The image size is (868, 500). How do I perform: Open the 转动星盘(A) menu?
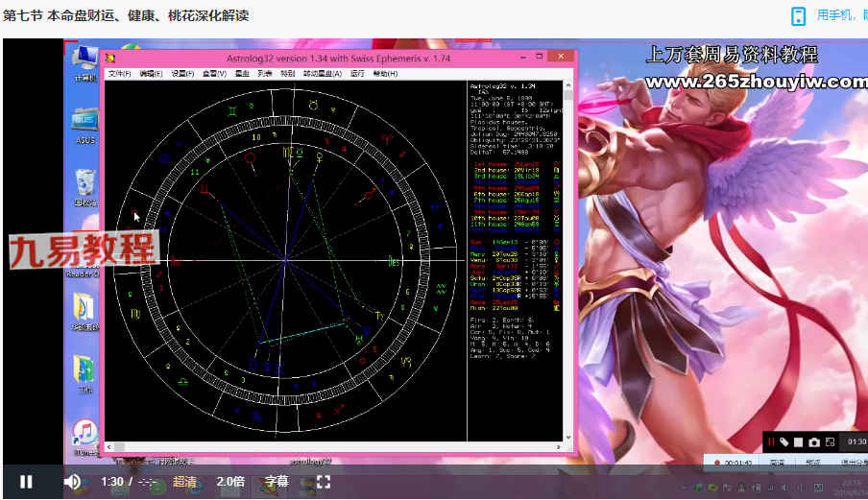click(323, 74)
